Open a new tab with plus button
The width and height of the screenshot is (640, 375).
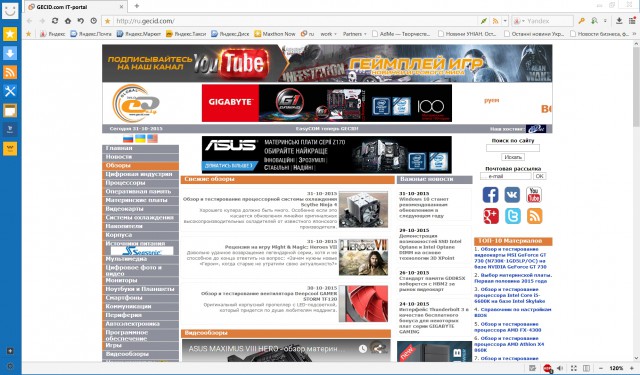[x=137, y=6]
